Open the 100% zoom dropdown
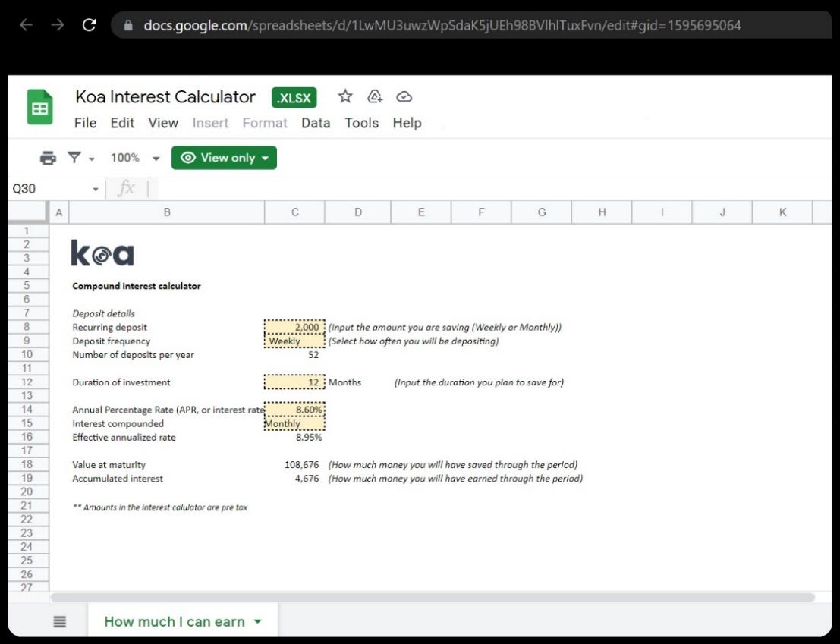Image resolution: width=840 pixels, height=644 pixels. pos(134,158)
